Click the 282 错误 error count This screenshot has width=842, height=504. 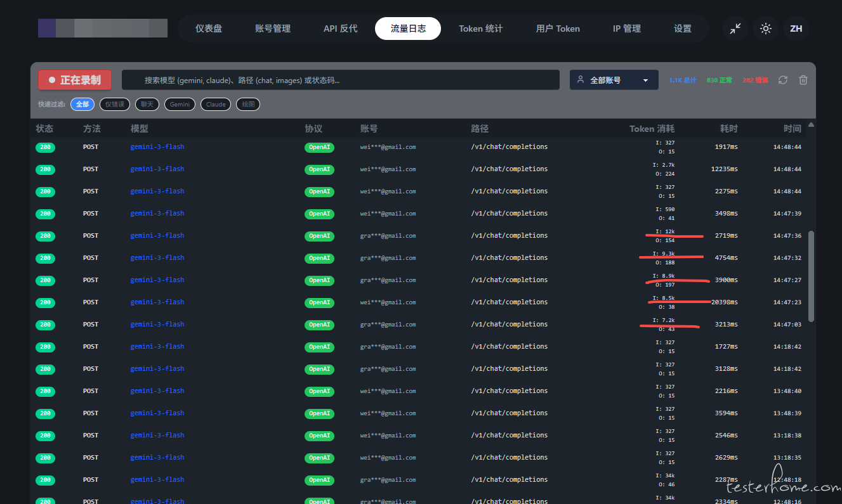755,81
